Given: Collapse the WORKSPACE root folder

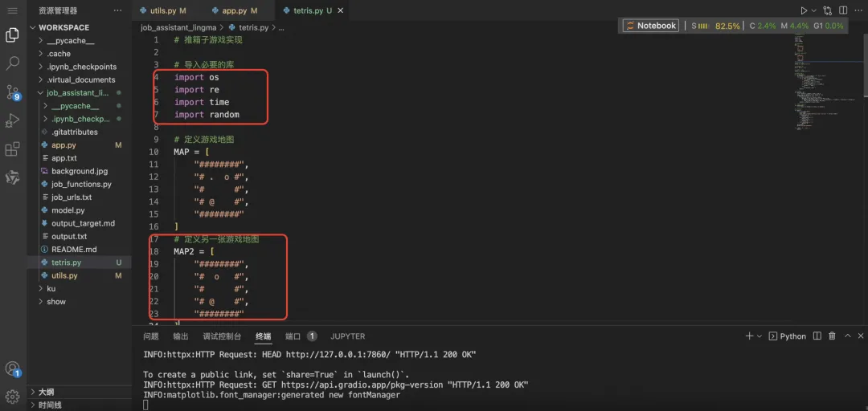Looking at the screenshot, I should tap(79, 27).
